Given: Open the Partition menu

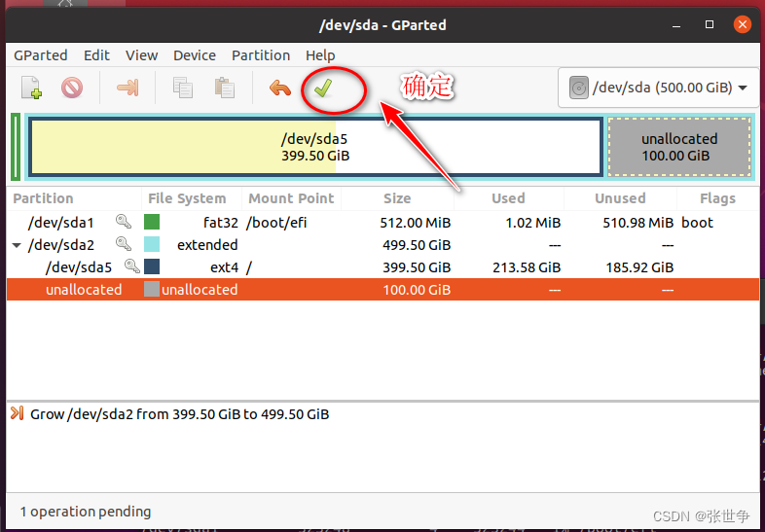Looking at the screenshot, I should pos(261,55).
